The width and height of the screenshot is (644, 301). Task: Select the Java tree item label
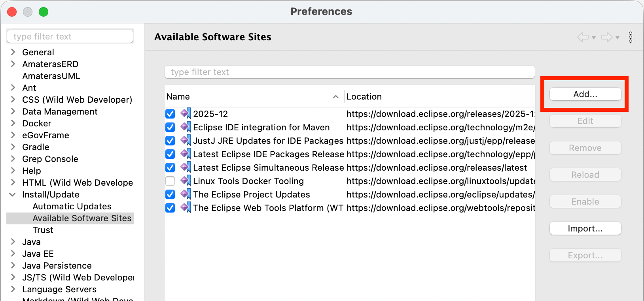[x=31, y=242]
